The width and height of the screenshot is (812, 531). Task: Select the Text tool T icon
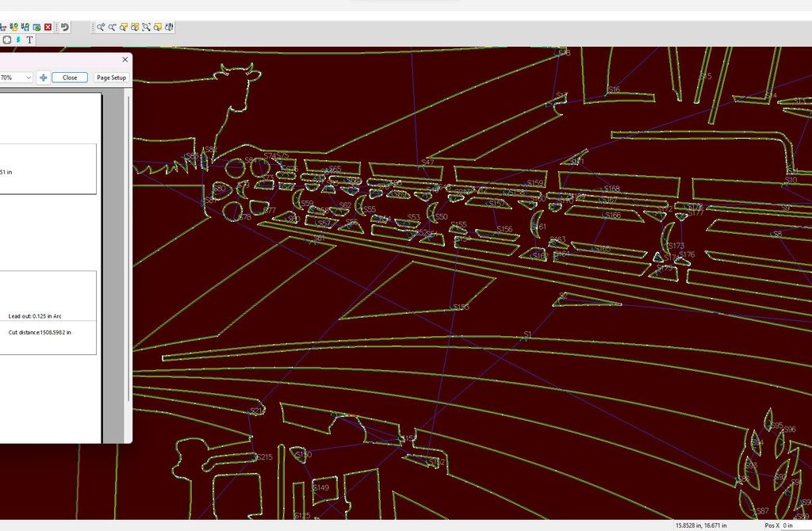click(x=30, y=40)
